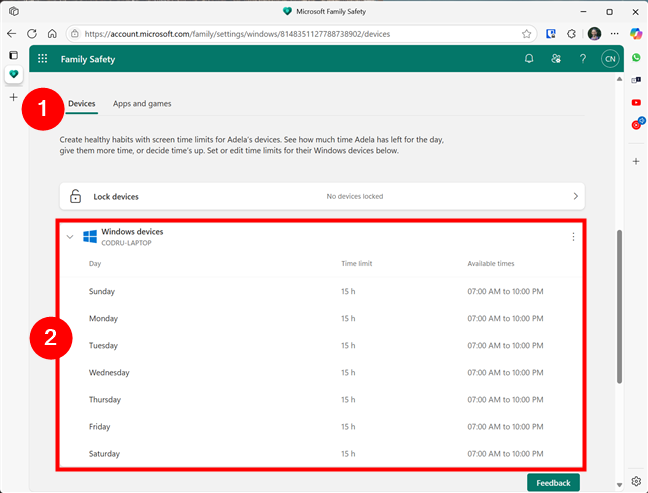
Task: View site information lock icon
Action: [75, 33]
